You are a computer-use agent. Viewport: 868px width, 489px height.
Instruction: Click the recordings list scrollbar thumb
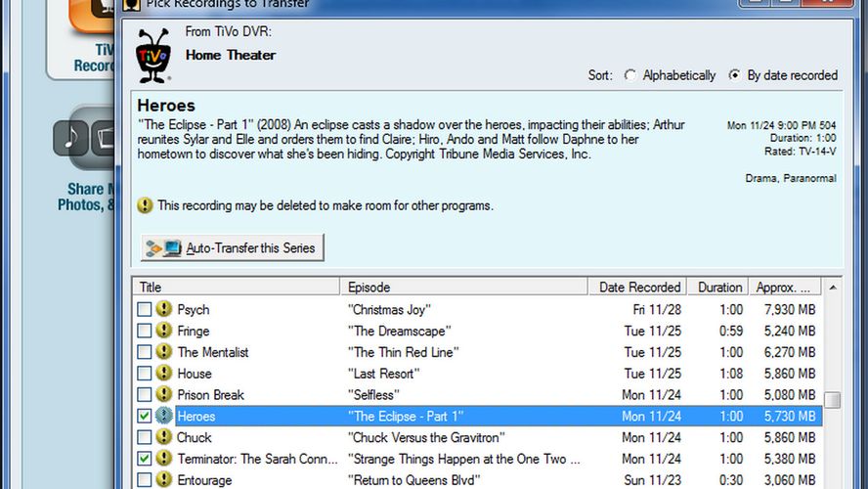pos(832,399)
